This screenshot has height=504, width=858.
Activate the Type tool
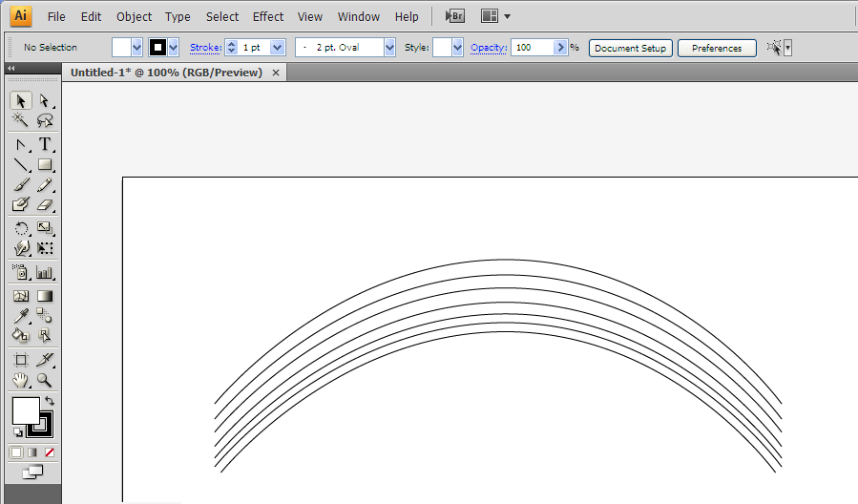(44, 144)
